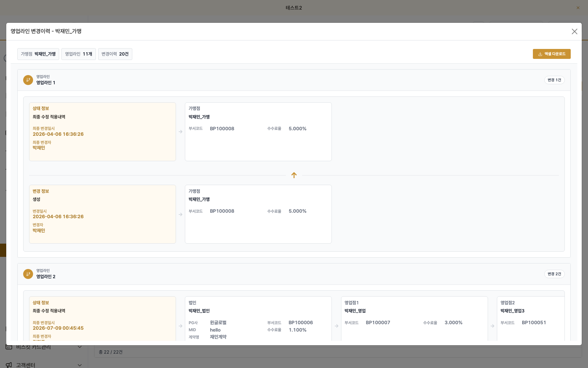The height and width of the screenshot is (368, 588).
Task: Click the 엑셀 다운로드 button
Action: coord(552,54)
